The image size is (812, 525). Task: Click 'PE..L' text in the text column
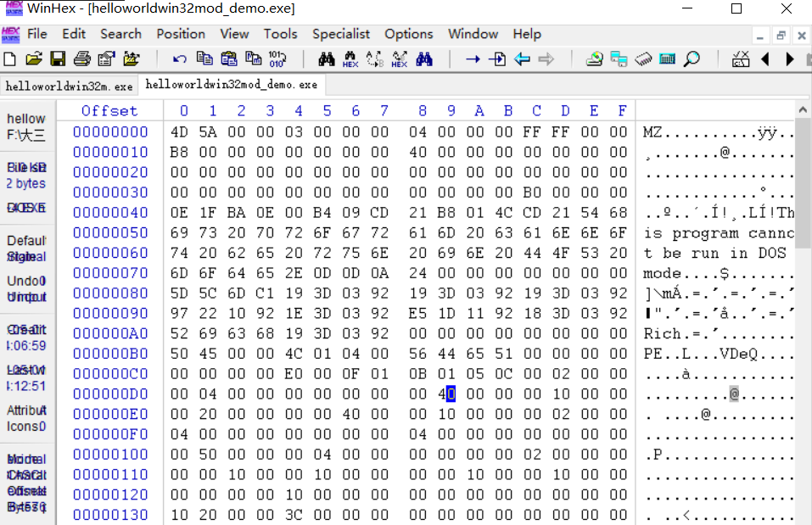coord(667,354)
